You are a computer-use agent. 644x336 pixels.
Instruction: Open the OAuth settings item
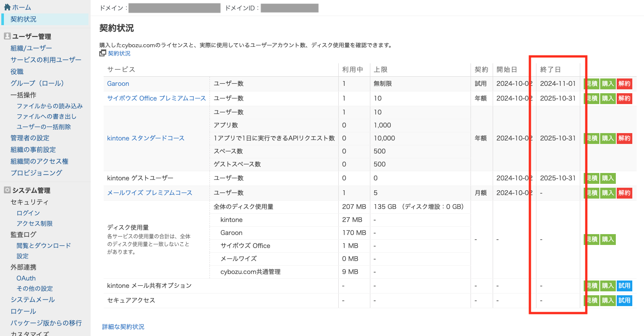[x=26, y=278]
